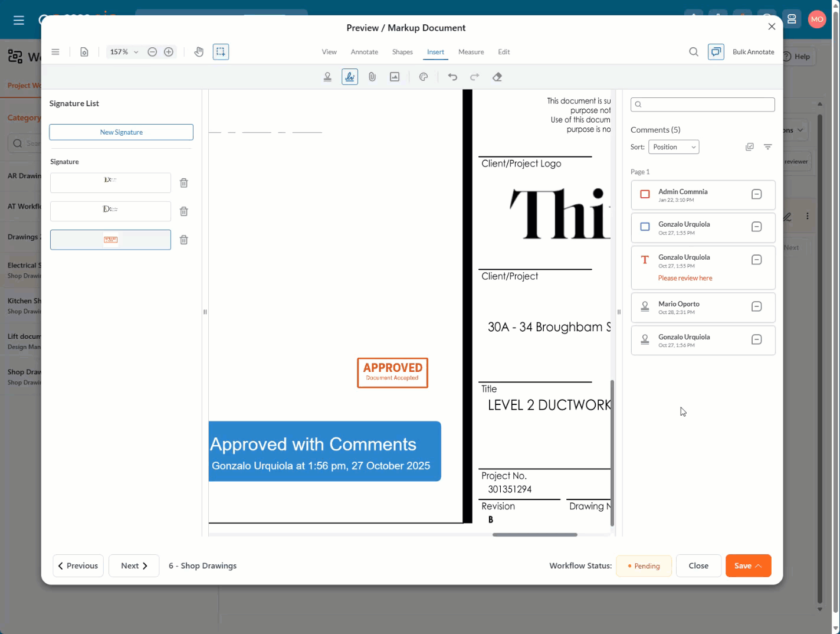The width and height of the screenshot is (840, 634).
Task: Select the eraser tool
Action: click(497, 77)
